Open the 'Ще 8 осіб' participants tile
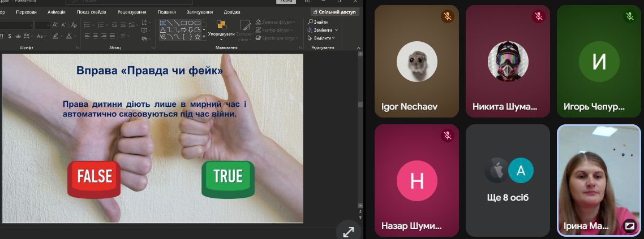644x239 pixels. pyautogui.click(x=508, y=180)
